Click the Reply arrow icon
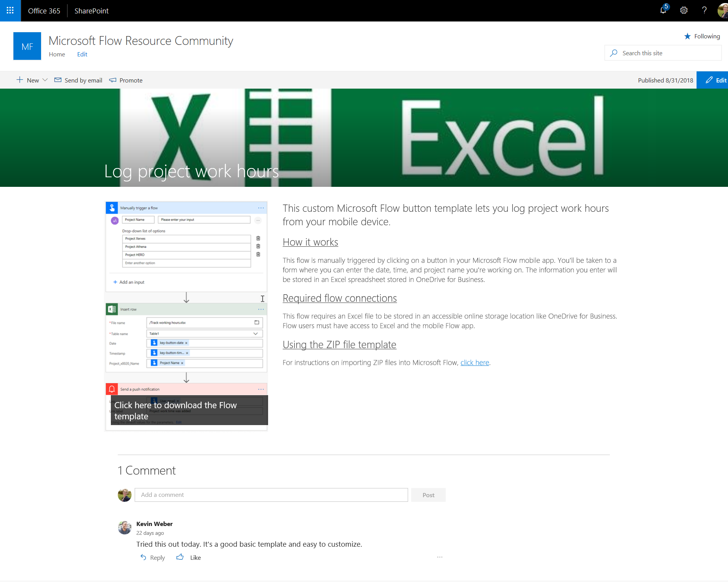Screen dimensions: 728x582 tap(143, 557)
